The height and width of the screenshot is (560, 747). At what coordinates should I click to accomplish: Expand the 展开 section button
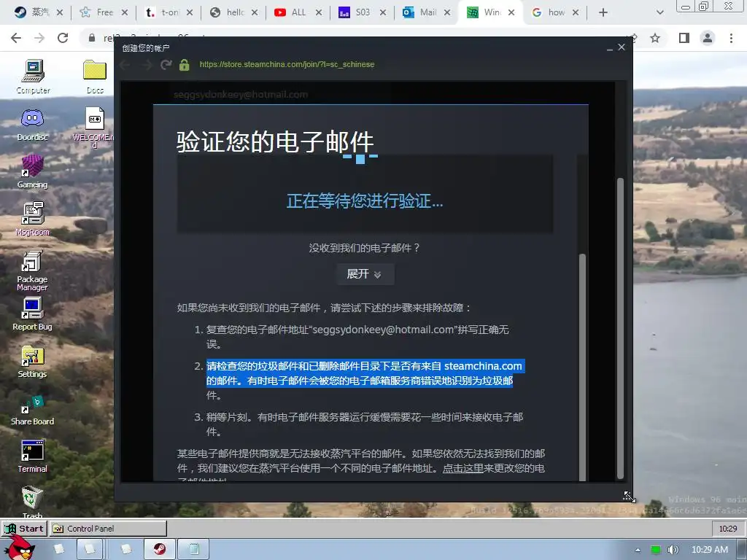pos(365,274)
